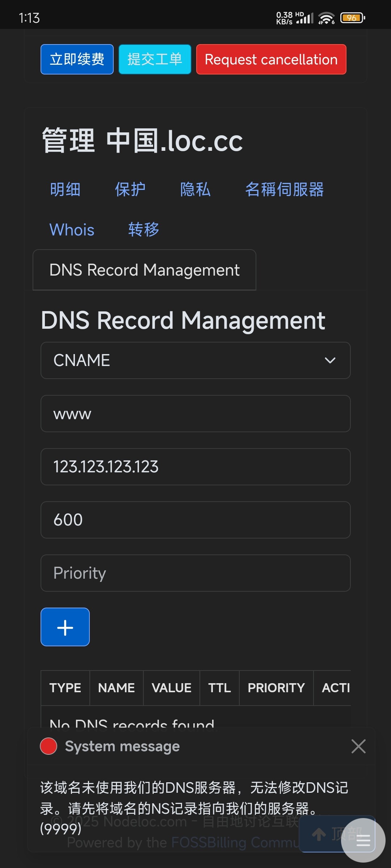Switch to the 明细 tab
The width and height of the screenshot is (391, 868).
[x=65, y=190]
